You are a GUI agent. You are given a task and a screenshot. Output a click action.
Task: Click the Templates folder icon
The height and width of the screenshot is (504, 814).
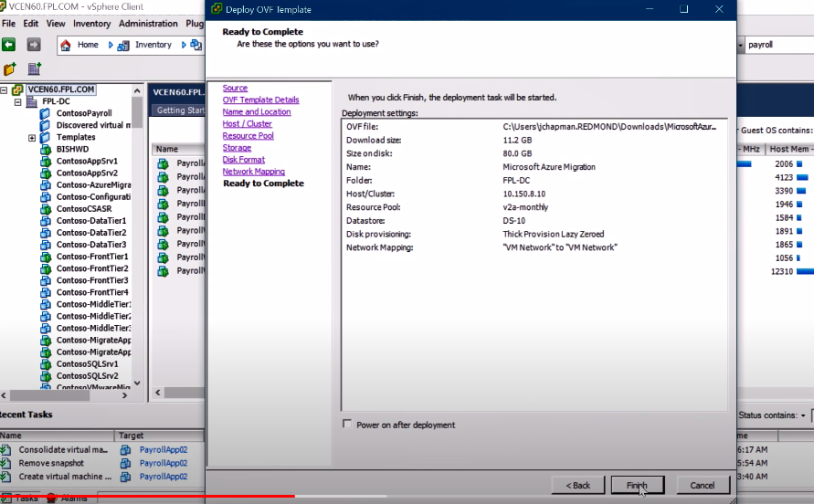coord(45,138)
